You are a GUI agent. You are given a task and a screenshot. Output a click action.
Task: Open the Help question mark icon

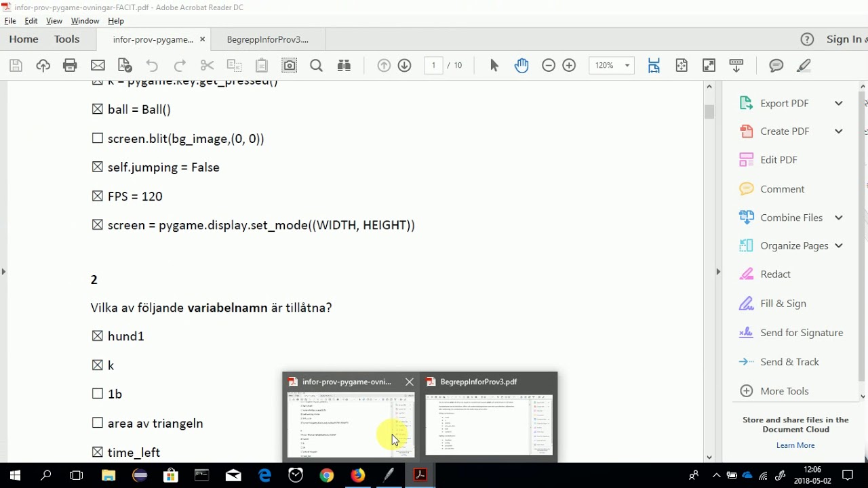point(807,39)
